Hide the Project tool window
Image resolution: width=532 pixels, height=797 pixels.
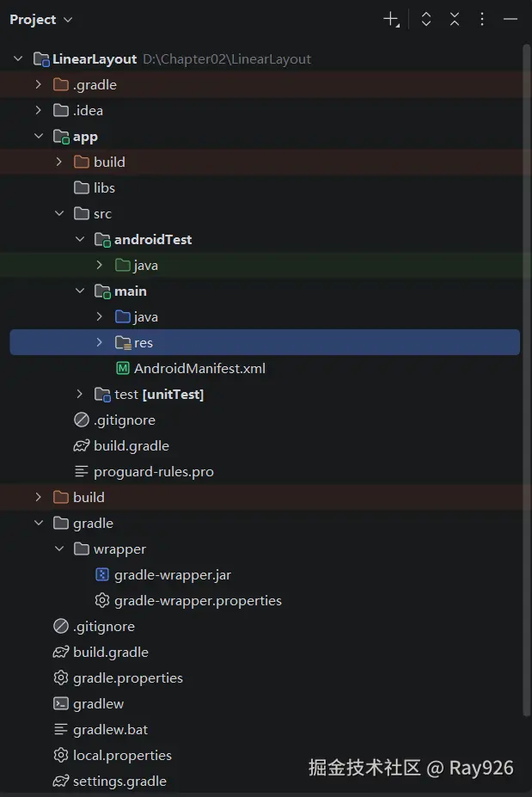pos(511,19)
